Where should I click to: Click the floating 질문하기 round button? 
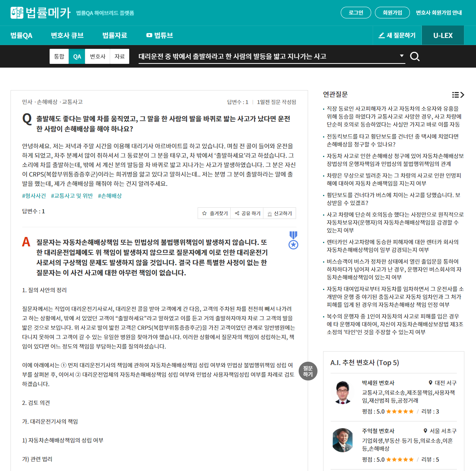pos(308,371)
